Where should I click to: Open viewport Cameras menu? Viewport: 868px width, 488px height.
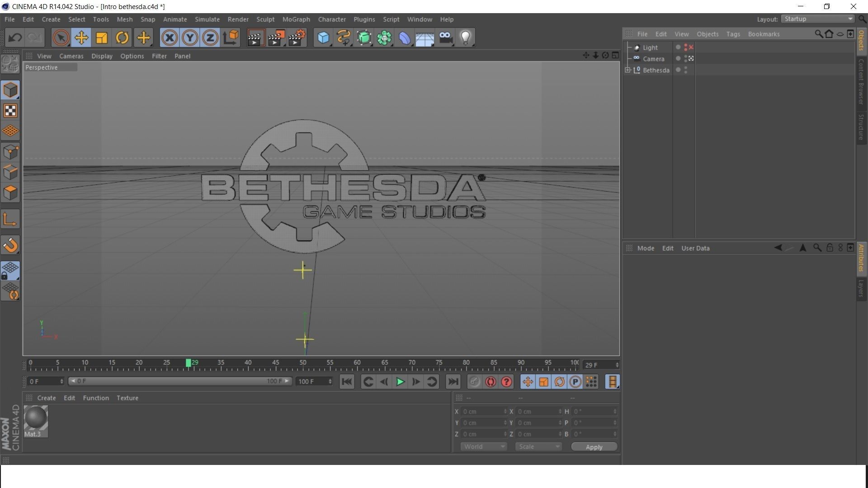coord(71,56)
